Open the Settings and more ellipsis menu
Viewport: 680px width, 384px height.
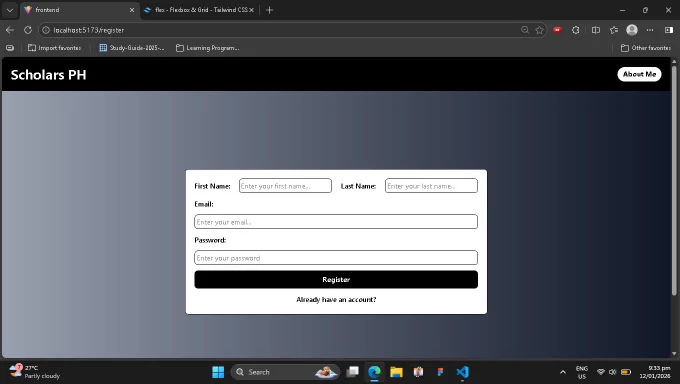click(650, 30)
